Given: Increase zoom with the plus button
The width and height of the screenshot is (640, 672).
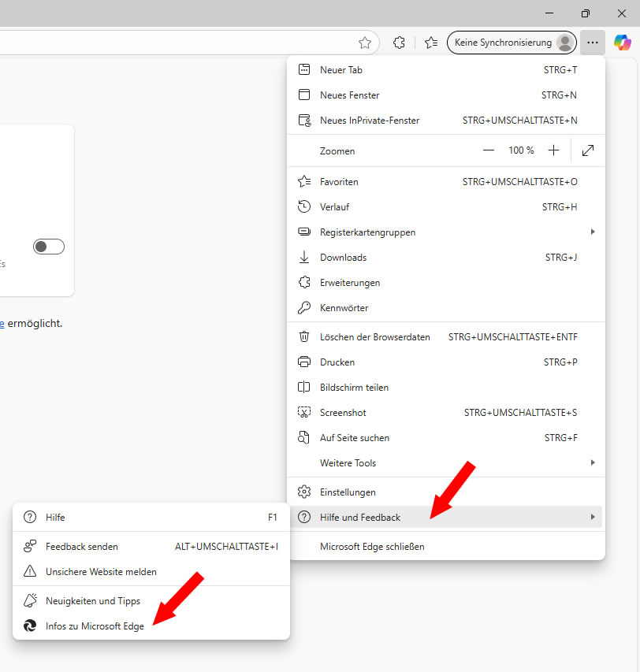Looking at the screenshot, I should (553, 150).
